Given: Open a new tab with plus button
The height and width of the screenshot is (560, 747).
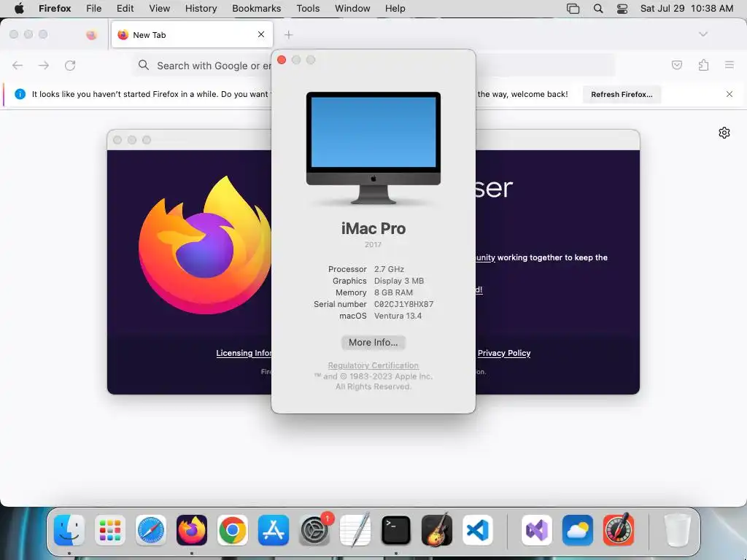Looking at the screenshot, I should (x=289, y=35).
